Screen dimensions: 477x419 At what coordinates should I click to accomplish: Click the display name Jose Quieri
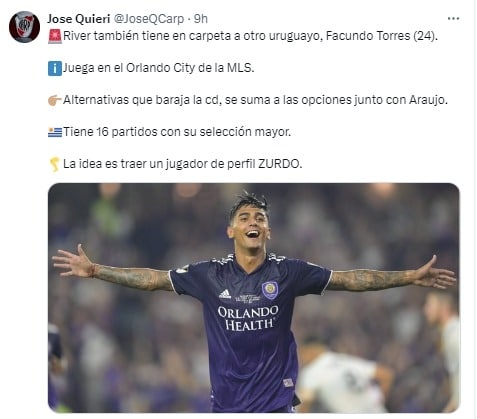79,19
